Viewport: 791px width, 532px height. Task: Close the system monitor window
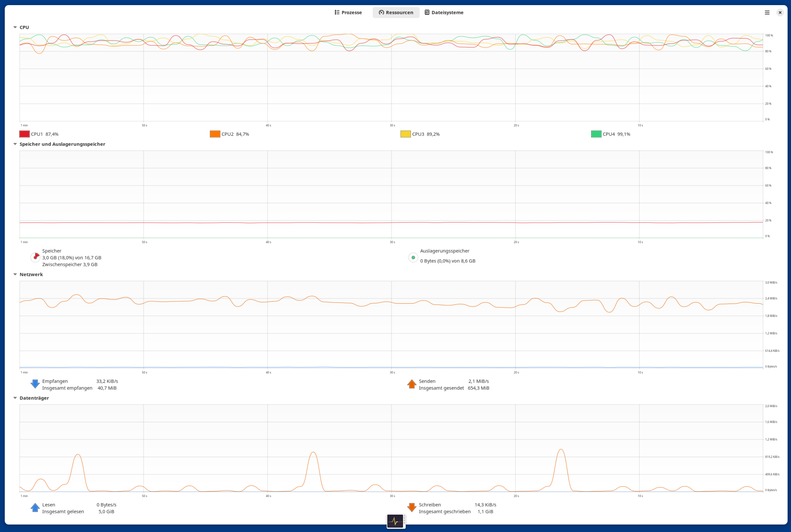pyautogui.click(x=780, y=13)
